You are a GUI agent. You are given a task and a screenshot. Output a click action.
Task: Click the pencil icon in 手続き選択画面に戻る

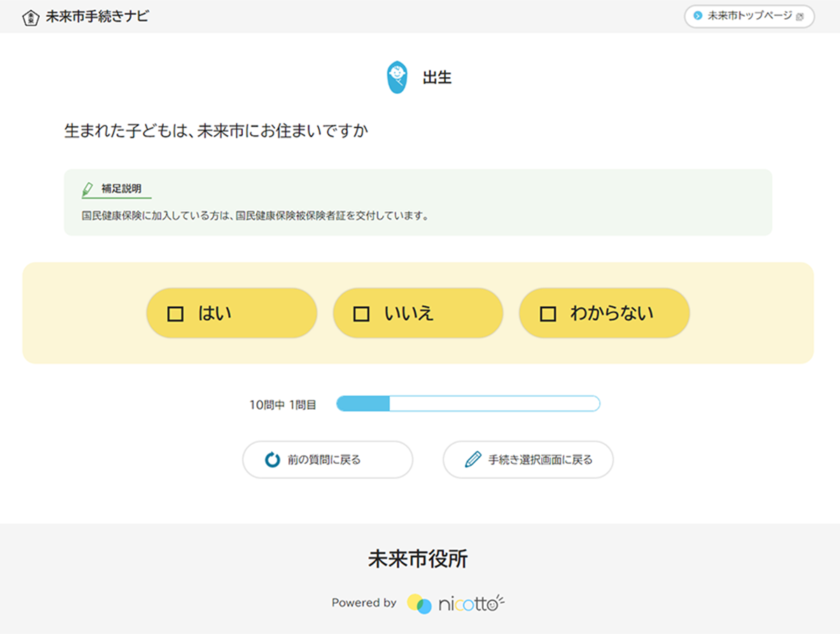tap(473, 460)
